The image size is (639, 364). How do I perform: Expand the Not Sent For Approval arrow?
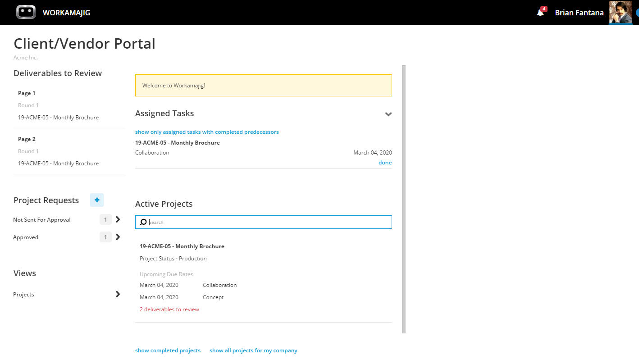point(118,219)
